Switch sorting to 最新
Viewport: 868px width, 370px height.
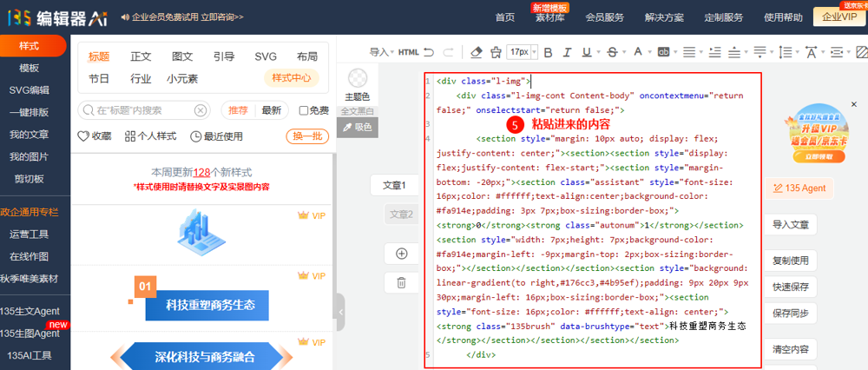[272, 110]
